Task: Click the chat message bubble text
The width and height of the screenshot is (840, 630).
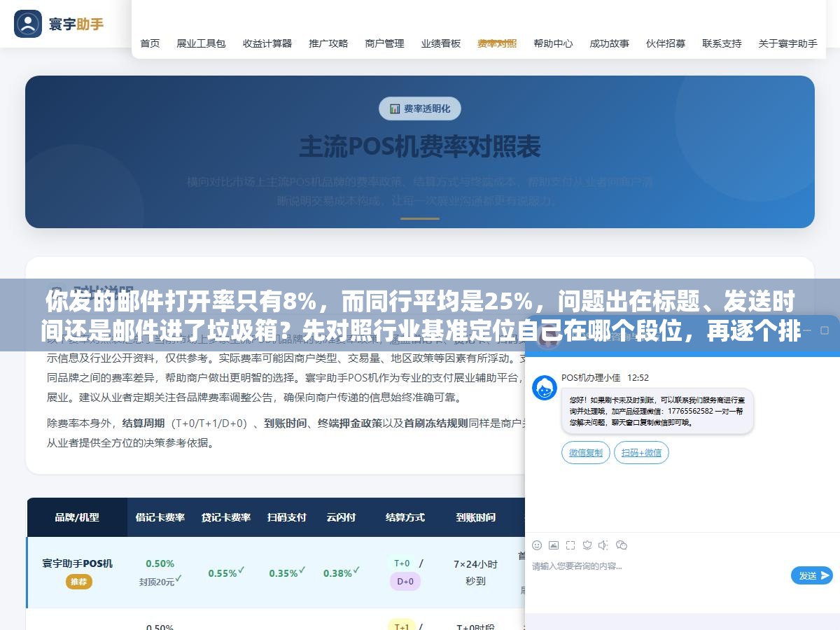Action: tap(657, 411)
